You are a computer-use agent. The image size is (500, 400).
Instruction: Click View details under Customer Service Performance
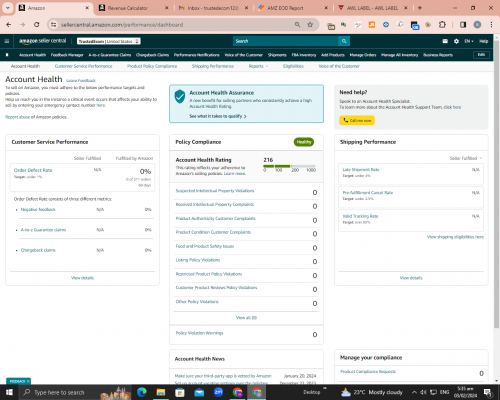click(x=82, y=278)
